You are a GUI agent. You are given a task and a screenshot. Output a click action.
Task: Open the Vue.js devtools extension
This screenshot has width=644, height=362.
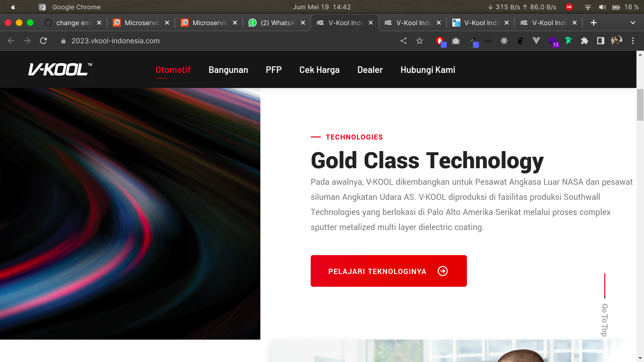point(536,41)
